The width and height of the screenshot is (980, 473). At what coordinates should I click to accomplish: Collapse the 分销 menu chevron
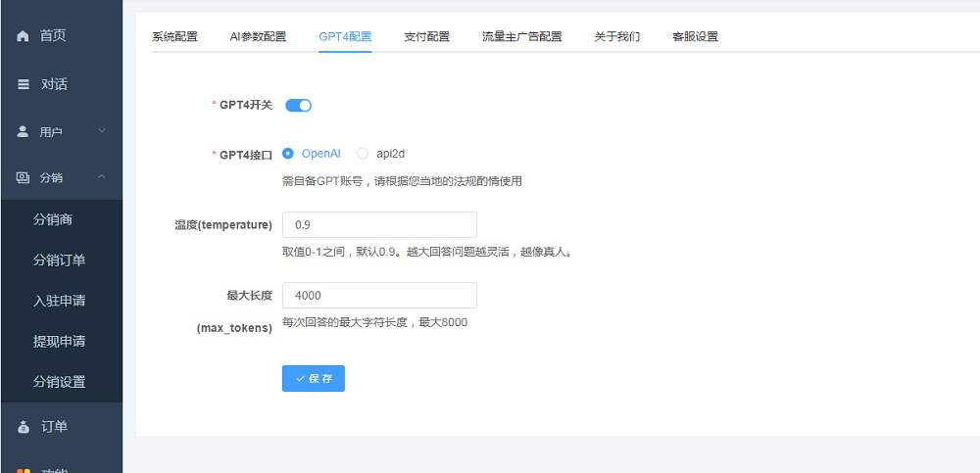click(x=101, y=177)
